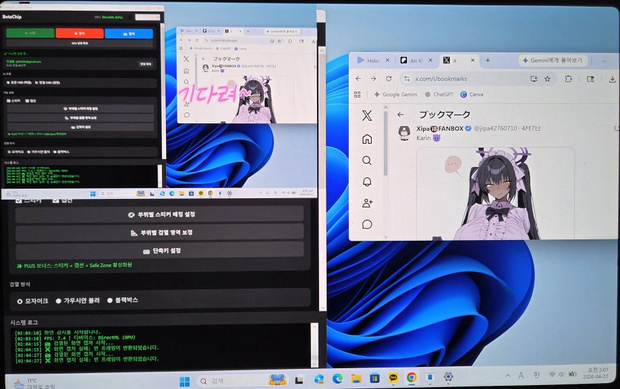Select the X tab in larger Chrome window

(454, 60)
